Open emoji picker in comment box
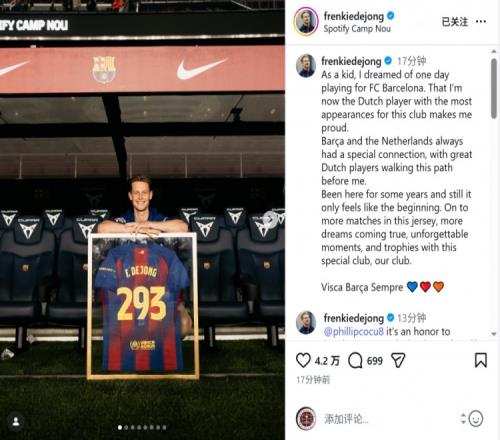 click(x=476, y=419)
